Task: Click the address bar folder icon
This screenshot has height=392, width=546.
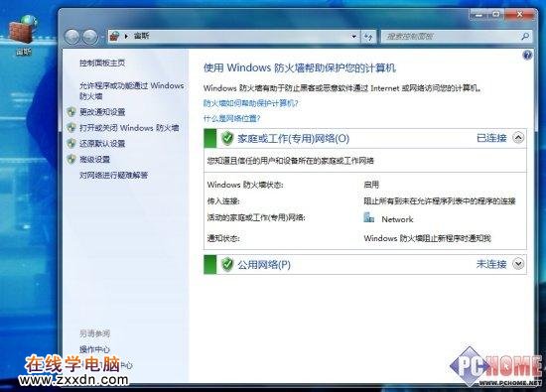Action: pyautogui.click(x=114, y=36)
